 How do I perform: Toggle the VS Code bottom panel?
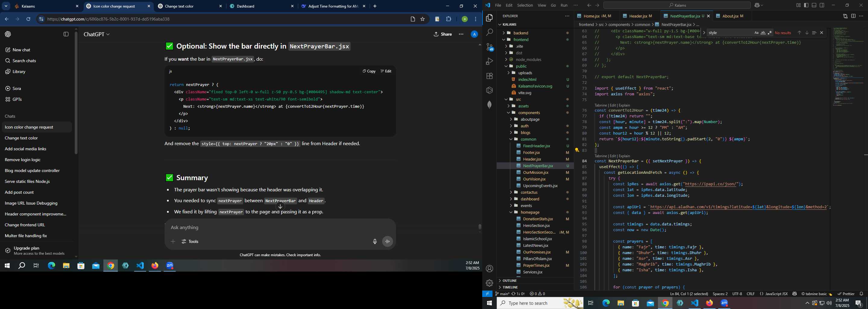click(x=814, y=5)
